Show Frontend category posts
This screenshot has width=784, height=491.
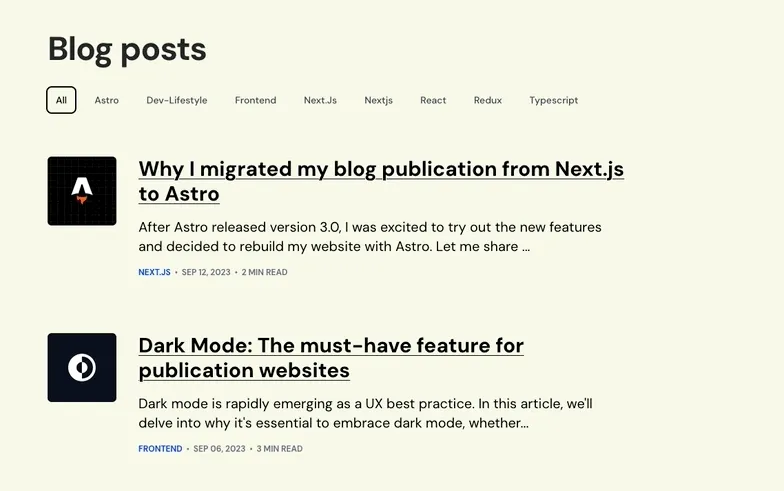[256, 100]
